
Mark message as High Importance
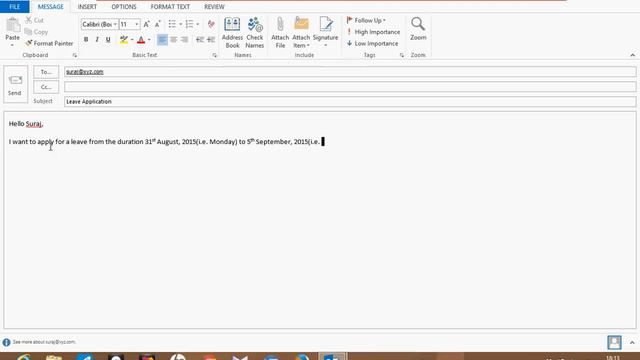[373, 32]
